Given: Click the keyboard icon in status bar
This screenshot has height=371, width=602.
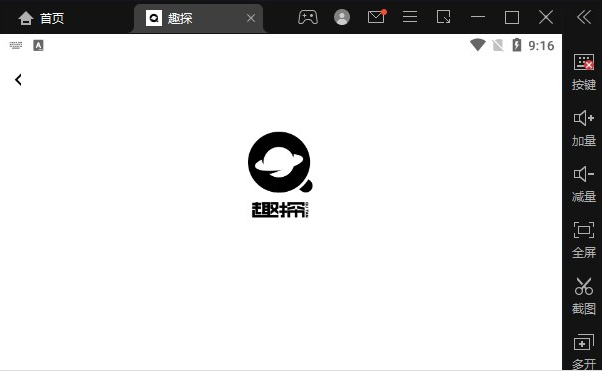Looking at the screenshot, I should pos(16,45).
